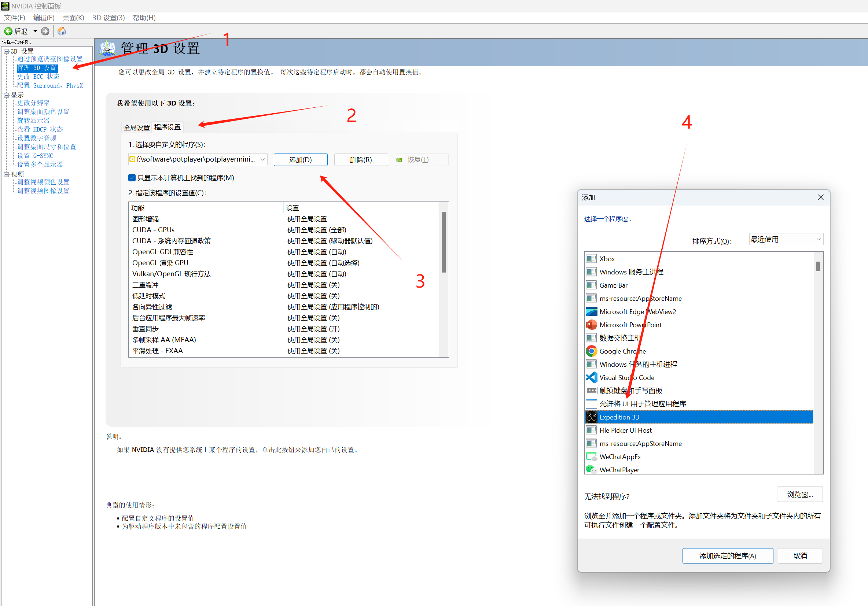Click the Home icon in toolbar
Image resolution: width=868 pixels, height=606 pixels.
(62, 32)
